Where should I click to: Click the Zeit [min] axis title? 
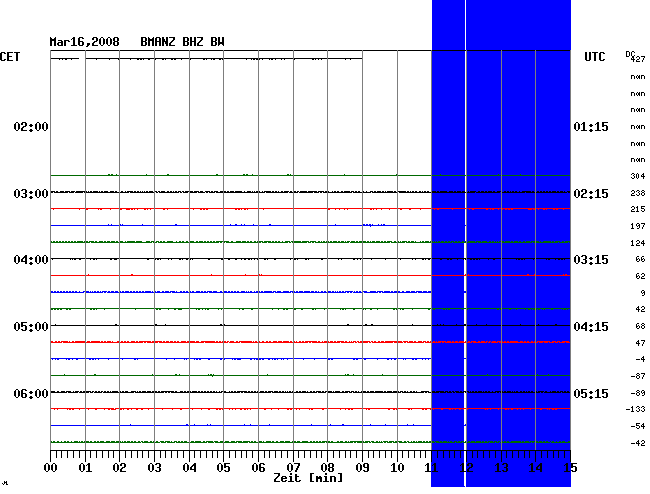pos(308,478)
